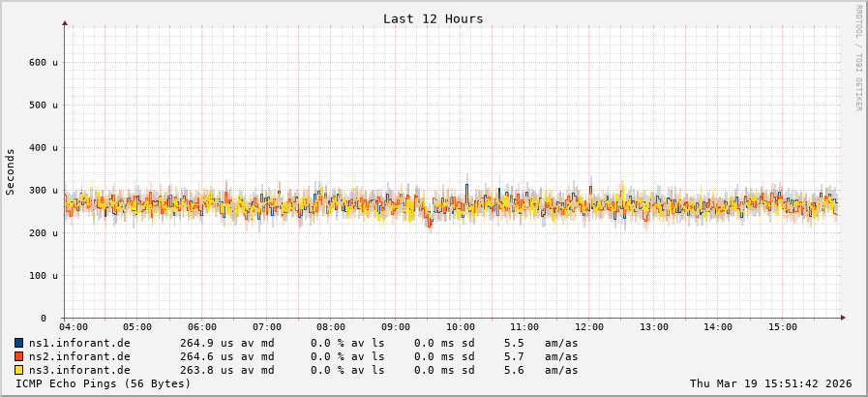
Task: Click the 04:00 time axis label
Action: [74, 327]
